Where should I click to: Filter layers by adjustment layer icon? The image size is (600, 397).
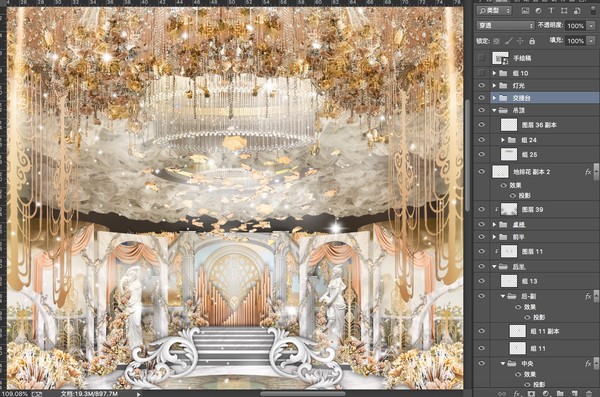coord(538,11)
